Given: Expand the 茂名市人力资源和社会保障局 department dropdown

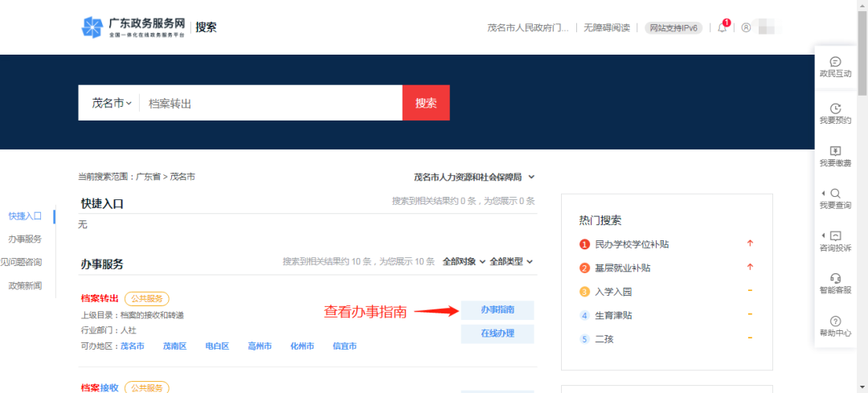Looking at the screenshot, I should (x=473, y=177).
